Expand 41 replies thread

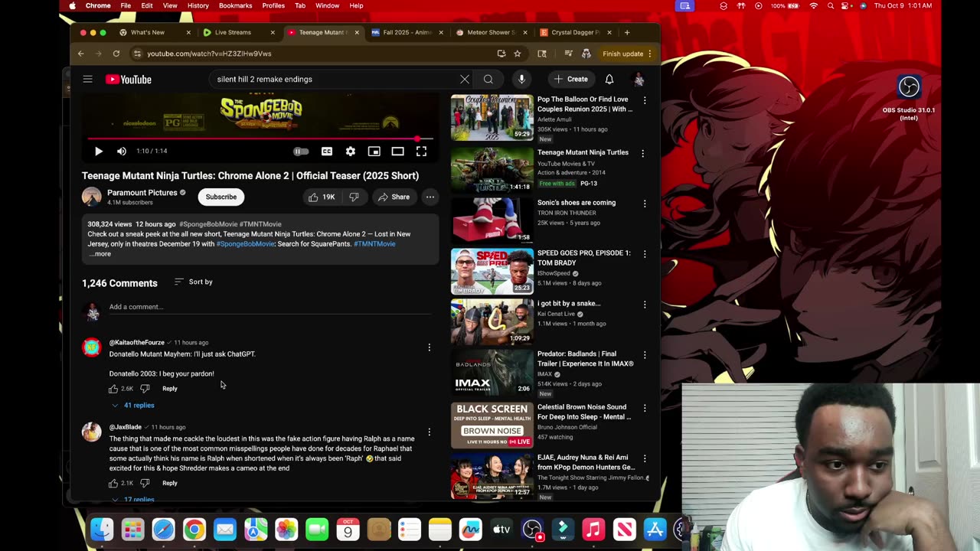pos(133,405)
